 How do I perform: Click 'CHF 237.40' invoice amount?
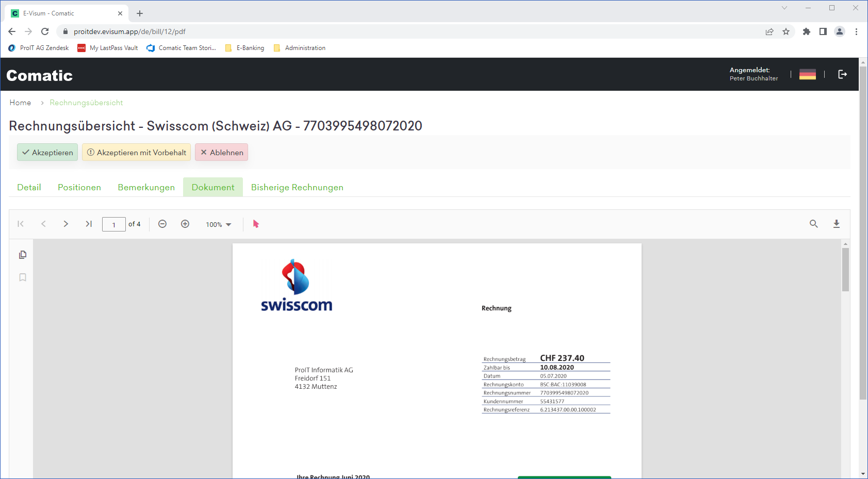[x=562, y=358]
